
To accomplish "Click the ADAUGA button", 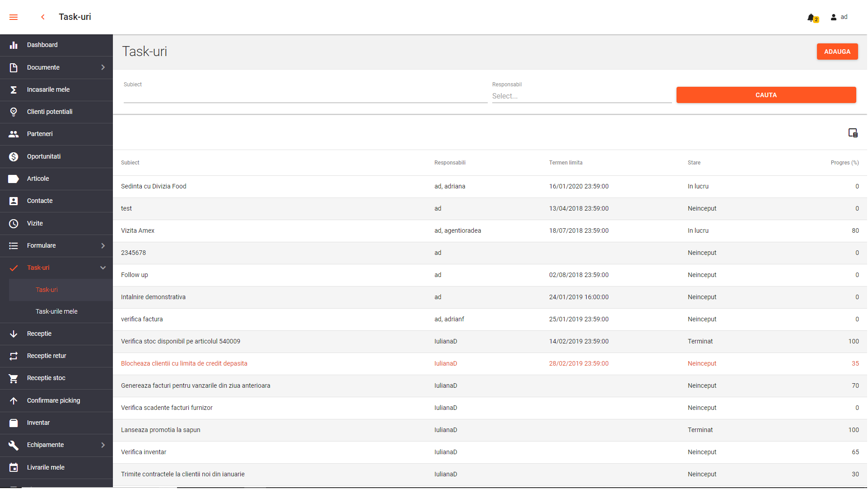I will pyautogui.click(x=838, y=52).
